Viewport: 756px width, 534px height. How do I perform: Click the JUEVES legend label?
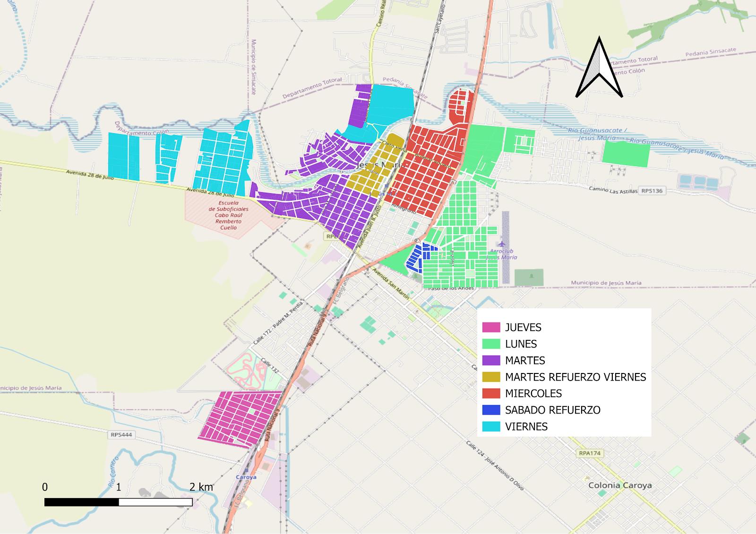[x=523, y=327]
